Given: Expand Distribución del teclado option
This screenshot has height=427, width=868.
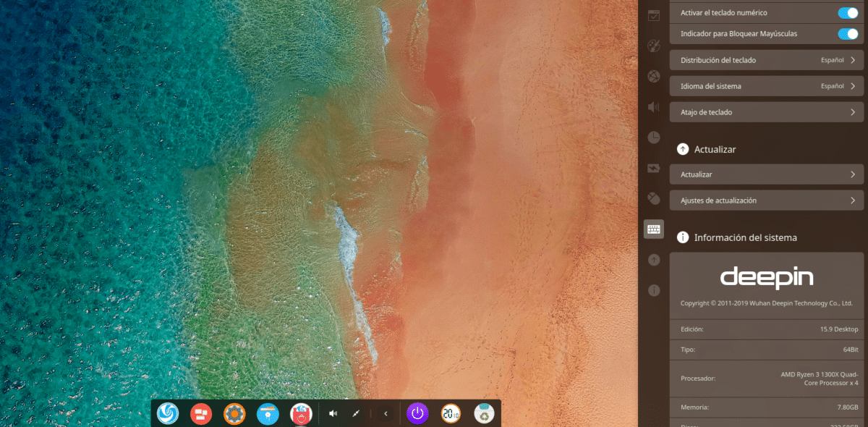Looking at the screenshot, I should tap(766, 60).
